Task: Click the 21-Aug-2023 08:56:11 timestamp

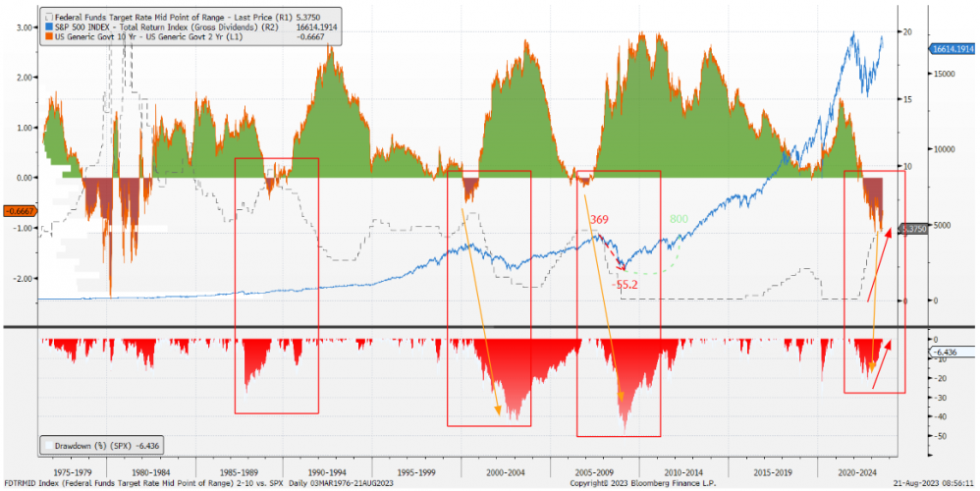Action: (x=936, y=483)
